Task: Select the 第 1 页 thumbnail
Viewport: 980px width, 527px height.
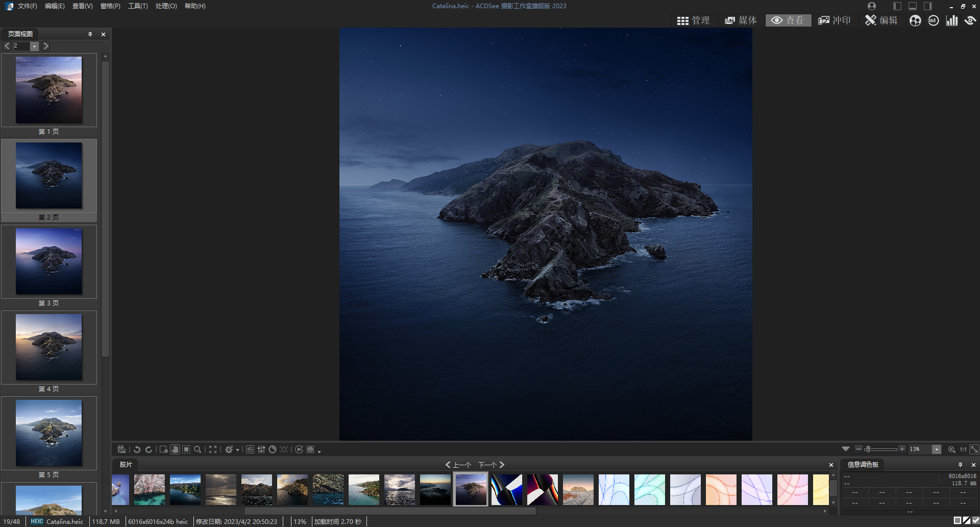Action: pyautogui.click(x=49, y=90)
